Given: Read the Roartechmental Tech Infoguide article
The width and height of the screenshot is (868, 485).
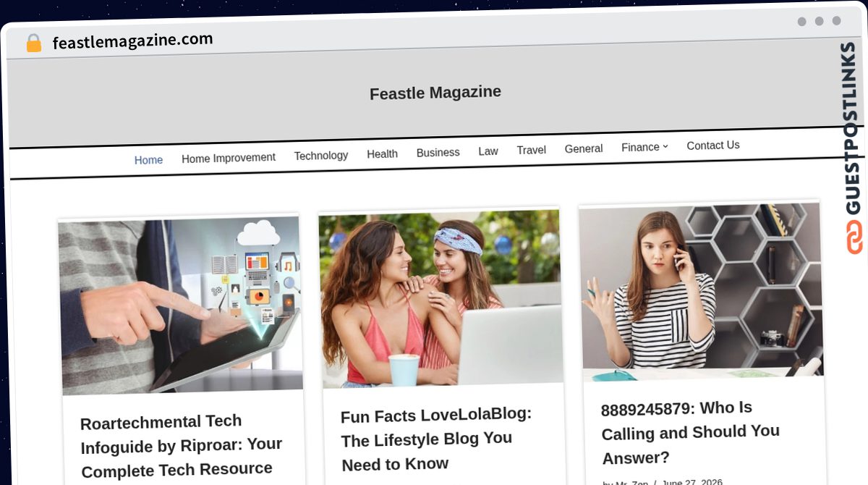Looking at the screenshot, I should coord(181,446).
